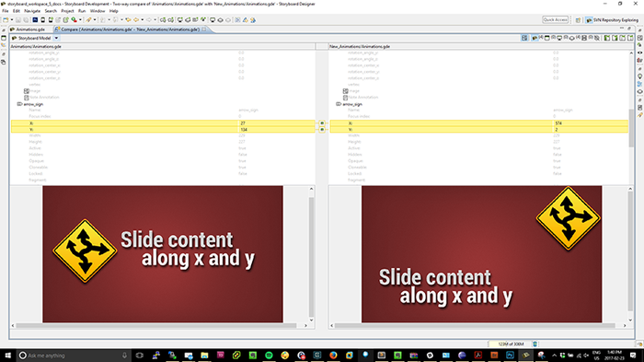This screenshot has width=644, height=362.
Task: Toggle the monitor-shaped filter in compare toolbar
Action: point(559,38)
